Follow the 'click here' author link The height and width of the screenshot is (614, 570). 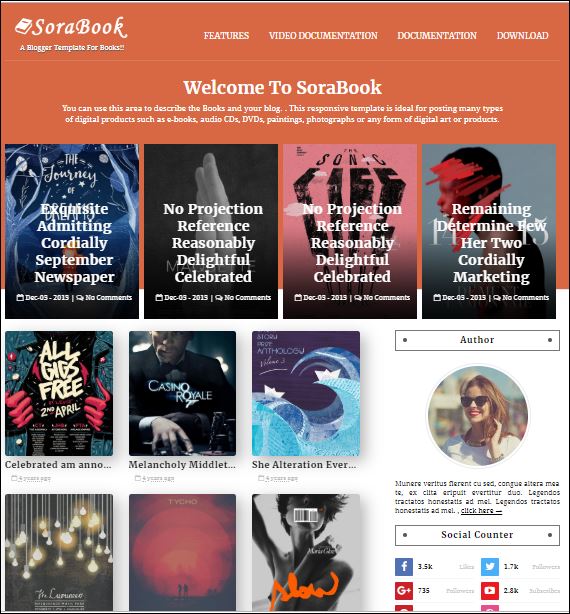[x=481, y=511]
